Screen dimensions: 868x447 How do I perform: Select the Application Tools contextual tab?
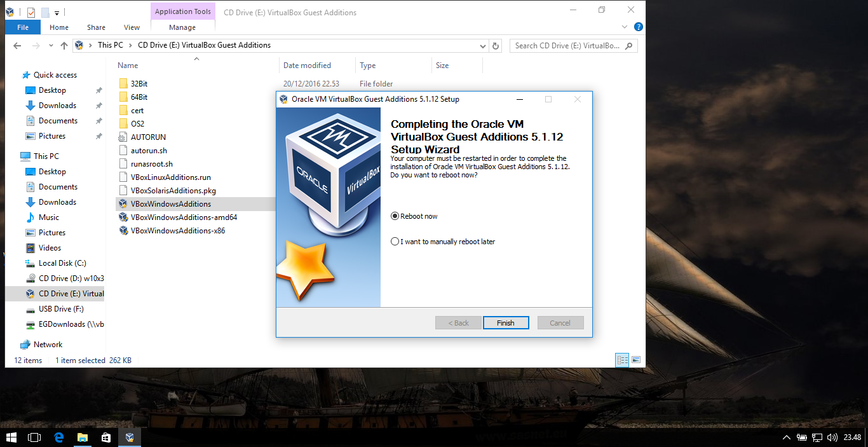point(182,11)
